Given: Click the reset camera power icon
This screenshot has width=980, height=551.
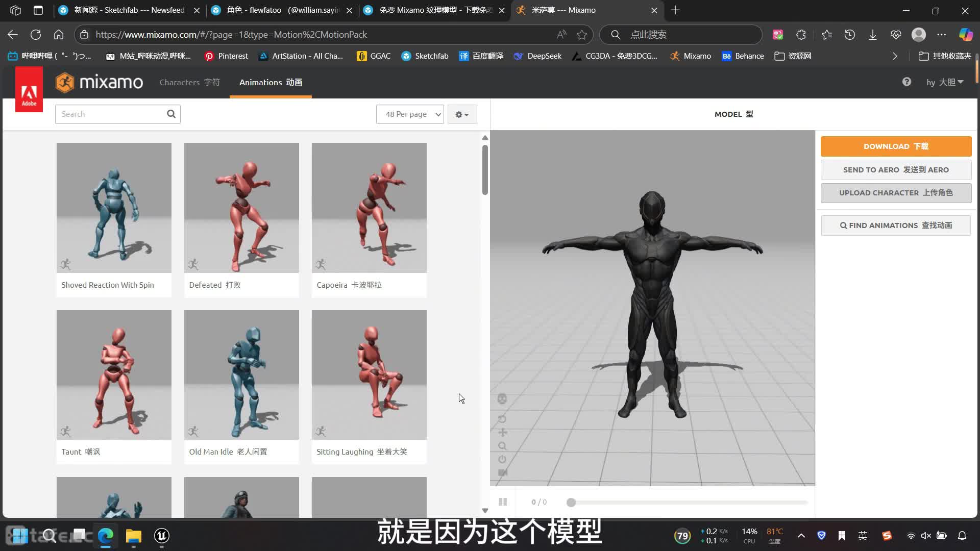Looking at the screenshot, I should click(x=502, y=459).
